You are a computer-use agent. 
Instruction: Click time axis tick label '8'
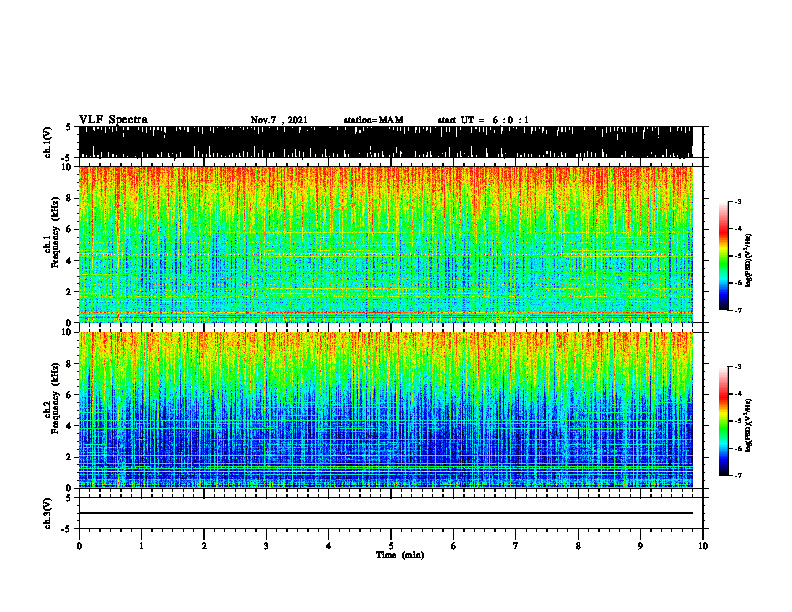tap(578, 546)
